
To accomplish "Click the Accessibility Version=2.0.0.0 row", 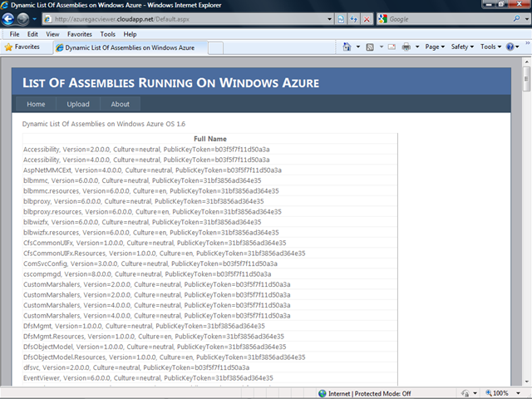I will tap(210, 150).
